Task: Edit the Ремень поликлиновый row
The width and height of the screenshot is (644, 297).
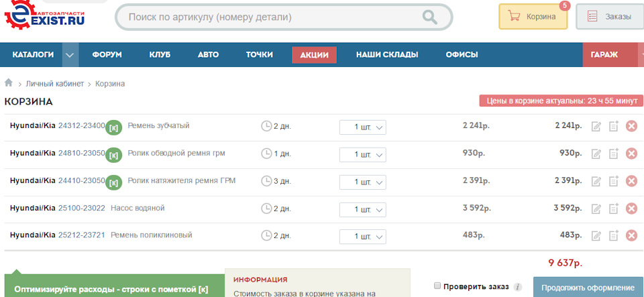Action: (x=596, y=236)
